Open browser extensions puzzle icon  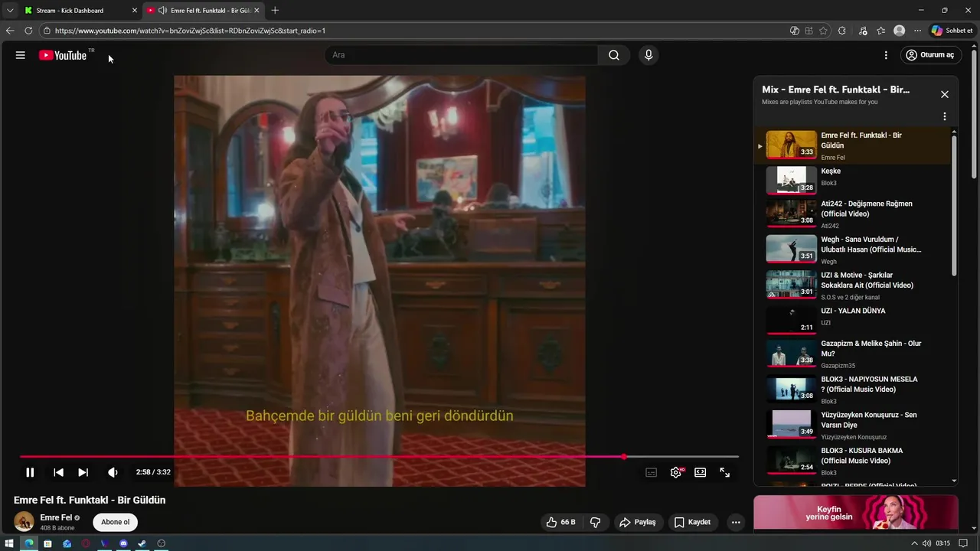point(842,31)
